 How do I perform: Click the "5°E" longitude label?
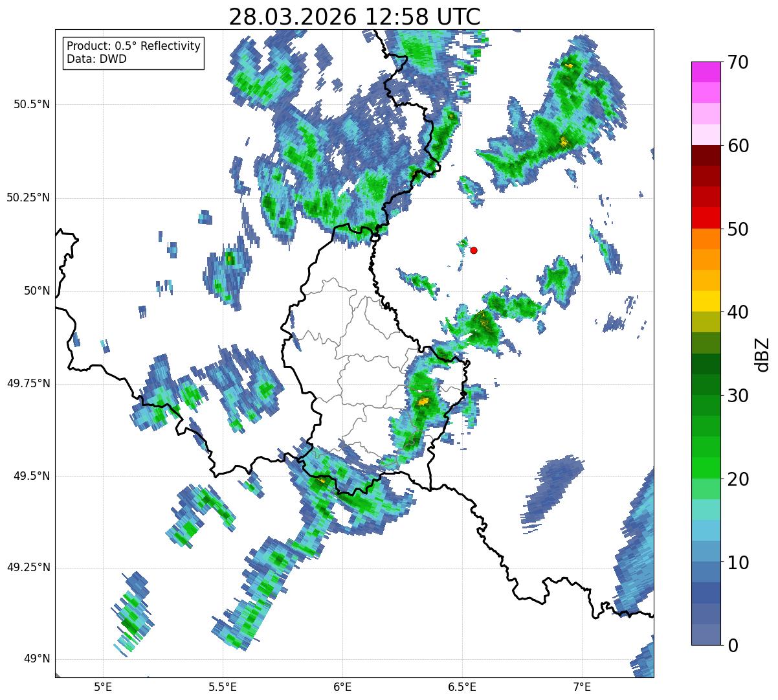click(x=103, y=686)
